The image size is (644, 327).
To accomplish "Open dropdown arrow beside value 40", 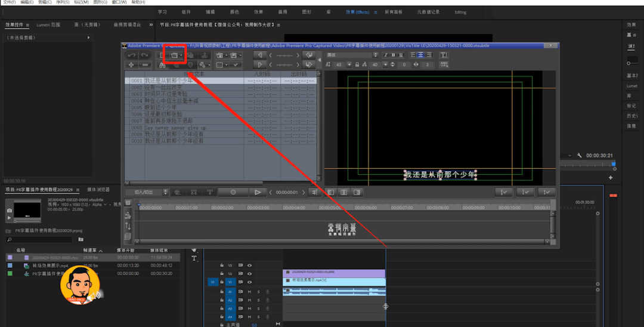I will click(385, 65).
